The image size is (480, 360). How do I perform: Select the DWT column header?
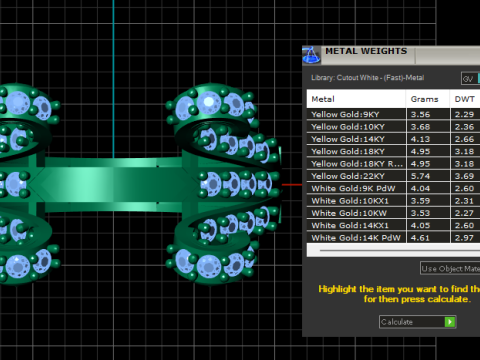[465, 99]
